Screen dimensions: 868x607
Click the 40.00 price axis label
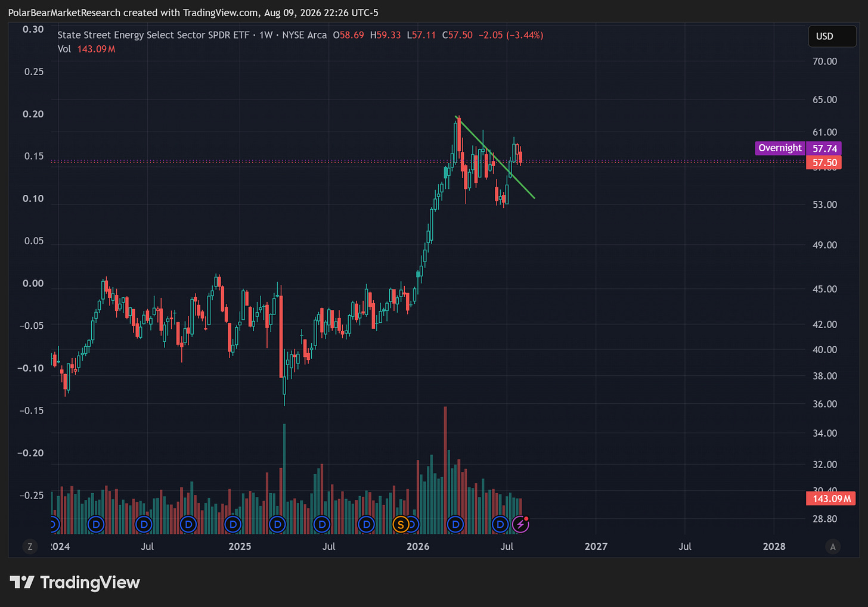click(824, 350)
